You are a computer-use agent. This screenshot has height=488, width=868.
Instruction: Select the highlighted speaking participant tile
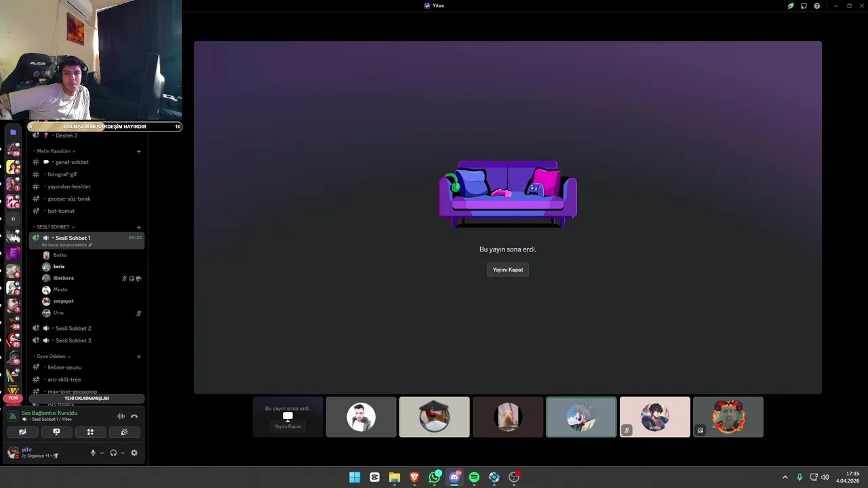pos(581,417)
